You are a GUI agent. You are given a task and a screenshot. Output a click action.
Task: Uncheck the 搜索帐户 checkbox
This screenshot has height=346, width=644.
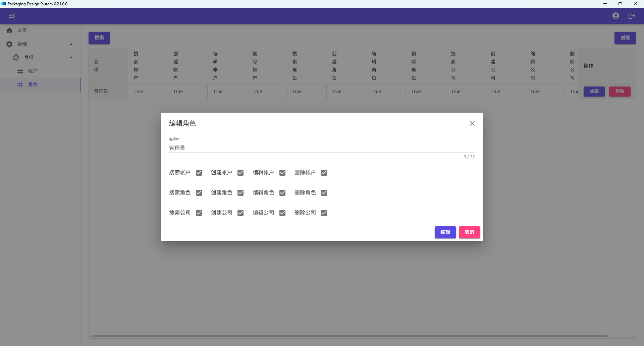tap(199, 173)
